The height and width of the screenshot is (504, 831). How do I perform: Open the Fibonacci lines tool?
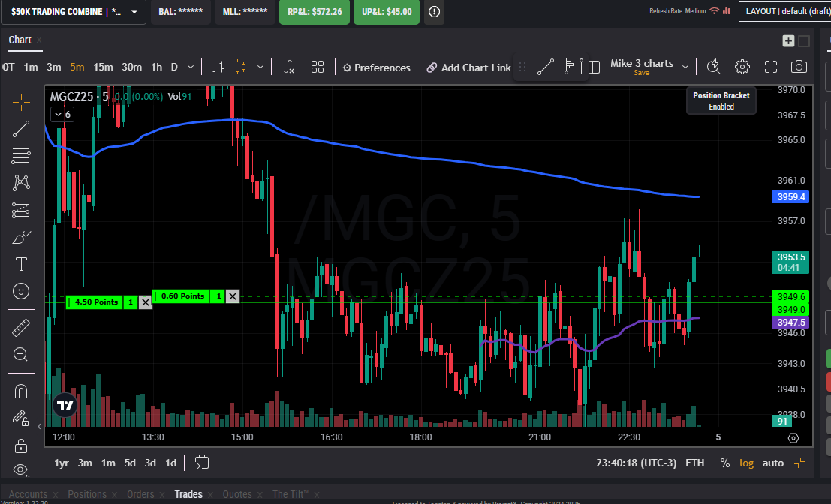pyautogui.click(x=21, y=156)
